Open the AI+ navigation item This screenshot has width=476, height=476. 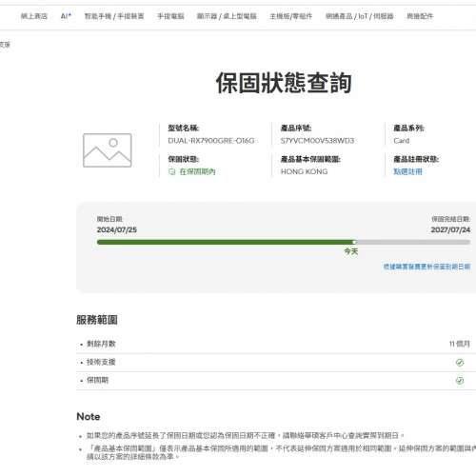coord(66,16)
